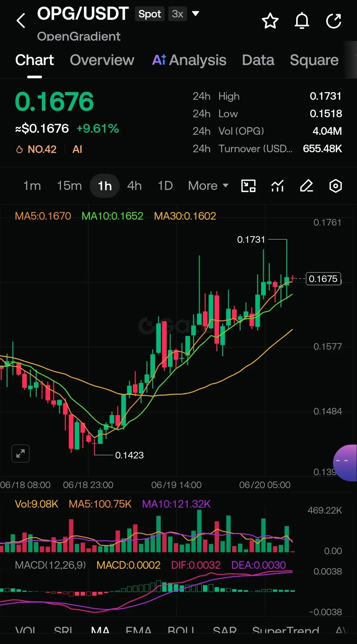Tap the volume MA10:121.32K label
Screen dimensions: 357x644
[176, 504]
